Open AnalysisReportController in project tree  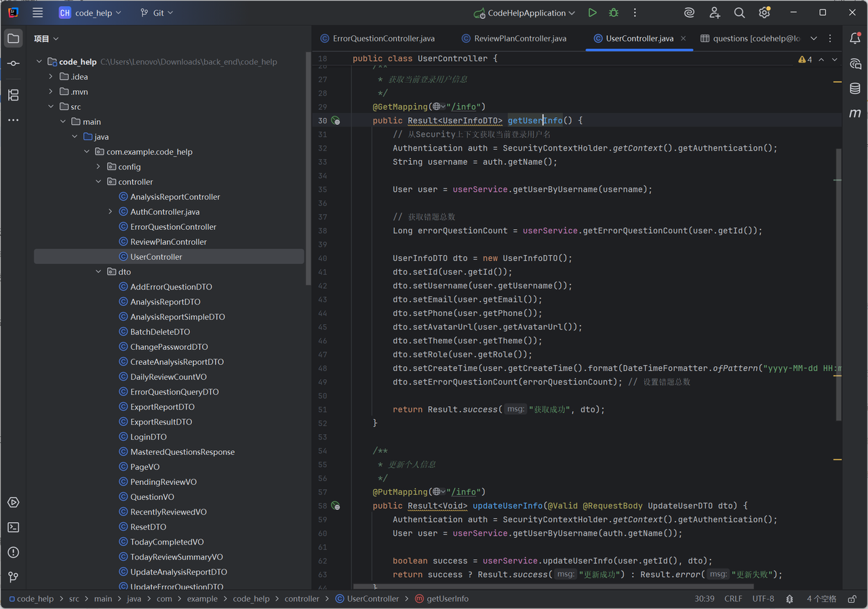point(170,197)
